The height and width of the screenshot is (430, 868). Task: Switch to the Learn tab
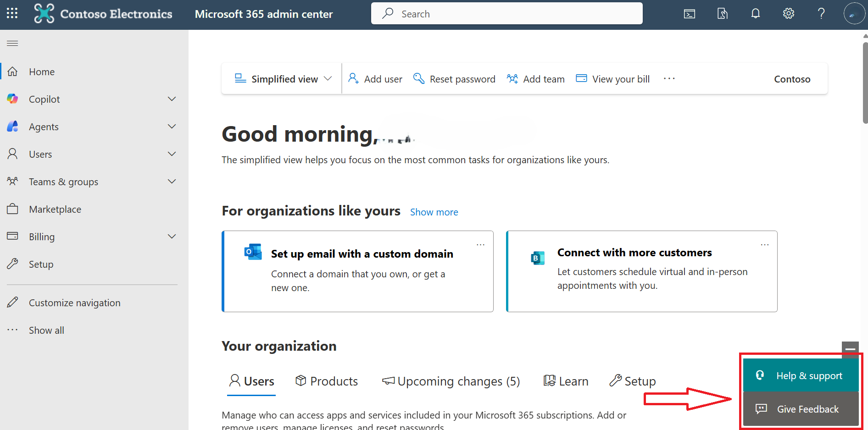pyautogui.click(x=566, y=381)
